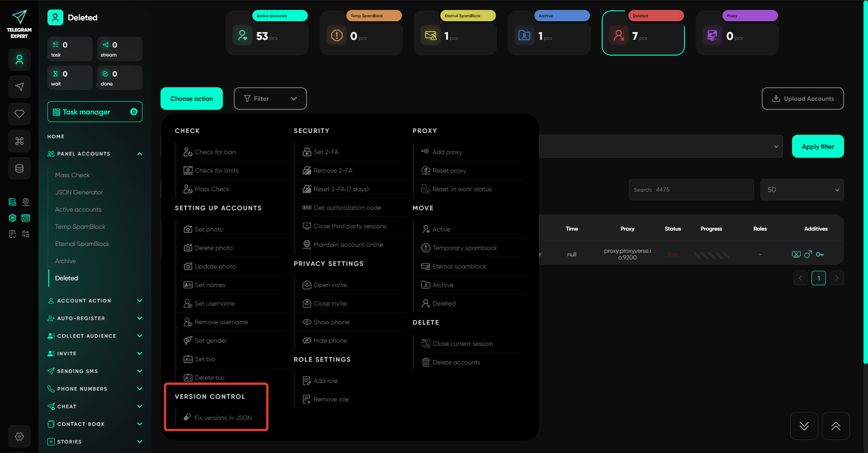
Task: Choose Fix versions in JSON action
Action: pos(223,418)
